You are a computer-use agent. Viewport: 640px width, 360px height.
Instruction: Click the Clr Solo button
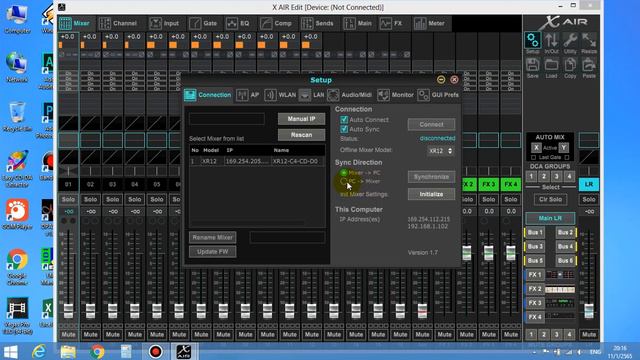point(550,199)
